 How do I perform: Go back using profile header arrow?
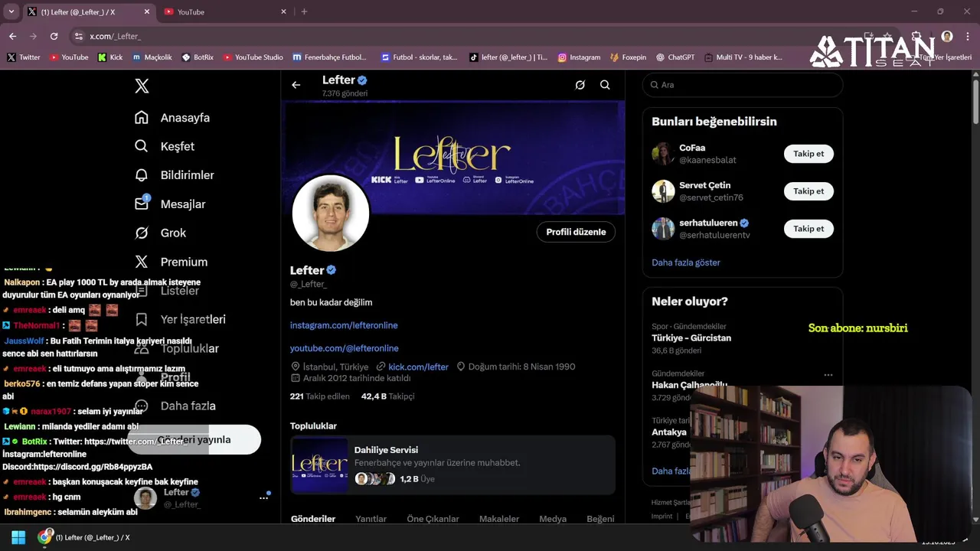[296, 85]
